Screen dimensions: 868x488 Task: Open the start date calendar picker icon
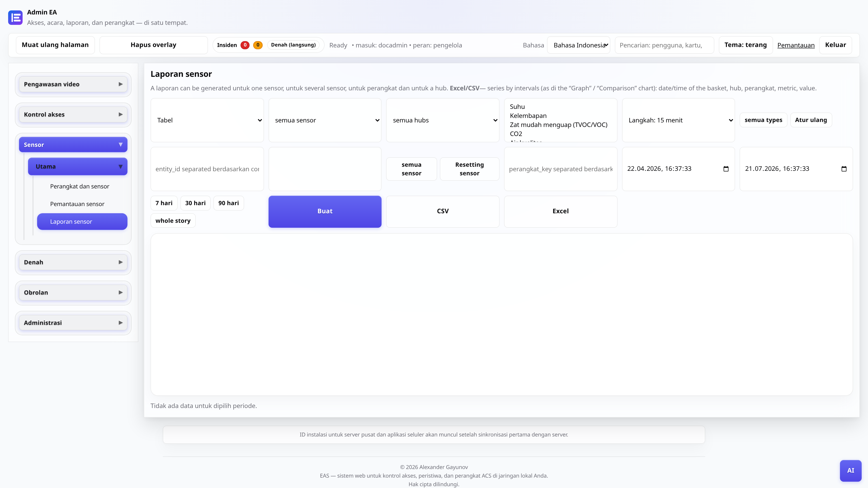click(x=726, y=169)
